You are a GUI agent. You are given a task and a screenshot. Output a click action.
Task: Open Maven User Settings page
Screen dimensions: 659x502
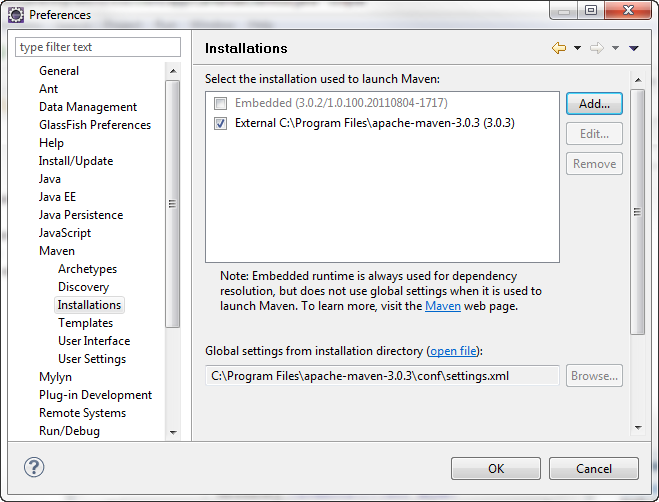[92, 359]
